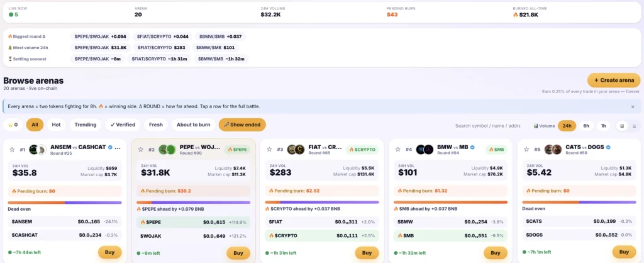
Task: Favorite the ANSEM vs CASHCAT arena star
Action: [x=12, y=149]
